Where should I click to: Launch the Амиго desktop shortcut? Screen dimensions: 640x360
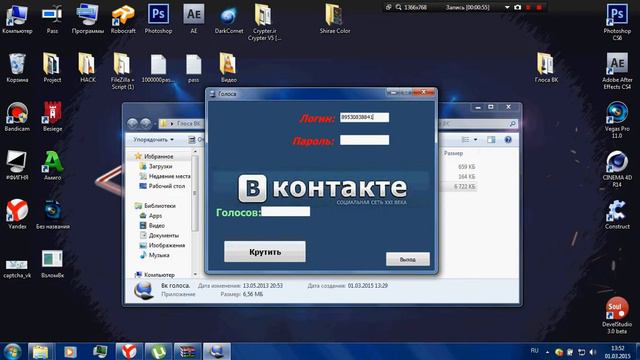click(x=52, y=166)
